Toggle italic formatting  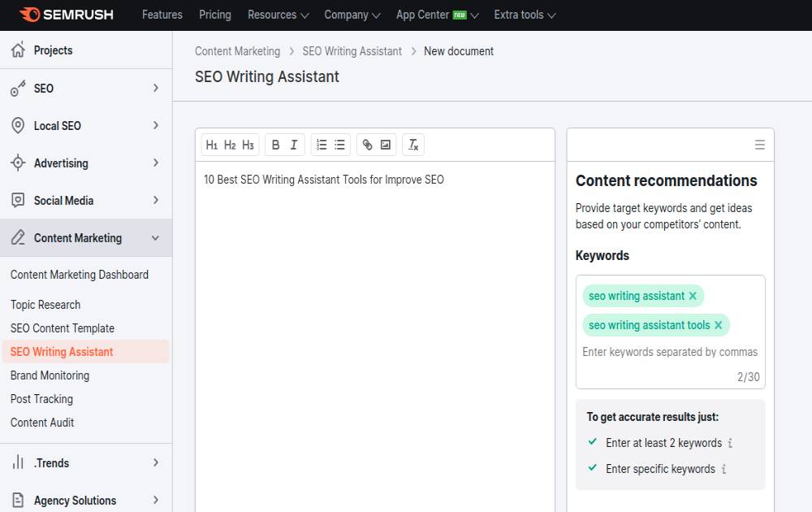click(x=294, y=145)
